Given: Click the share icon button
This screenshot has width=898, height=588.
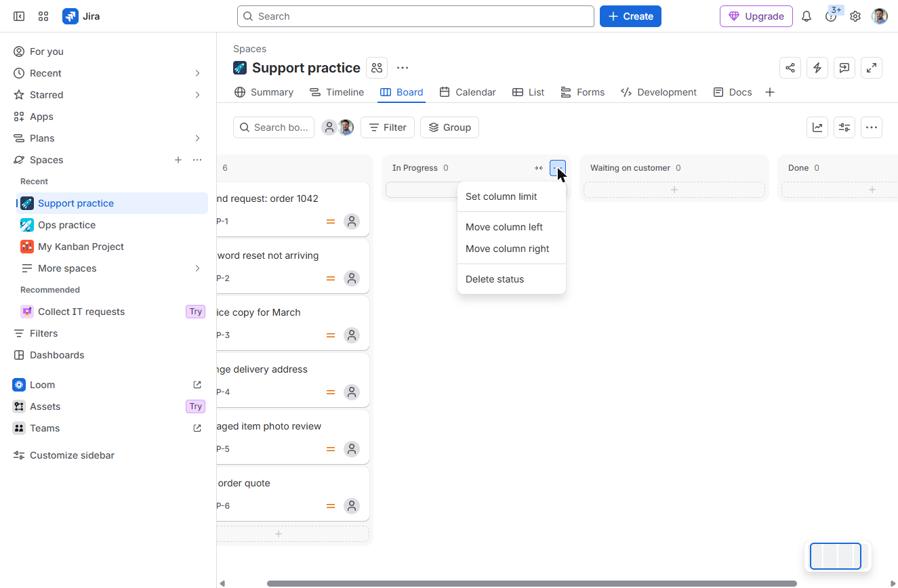Looking at the screenshot, I should pyautogui.click(x=790, y=68).
